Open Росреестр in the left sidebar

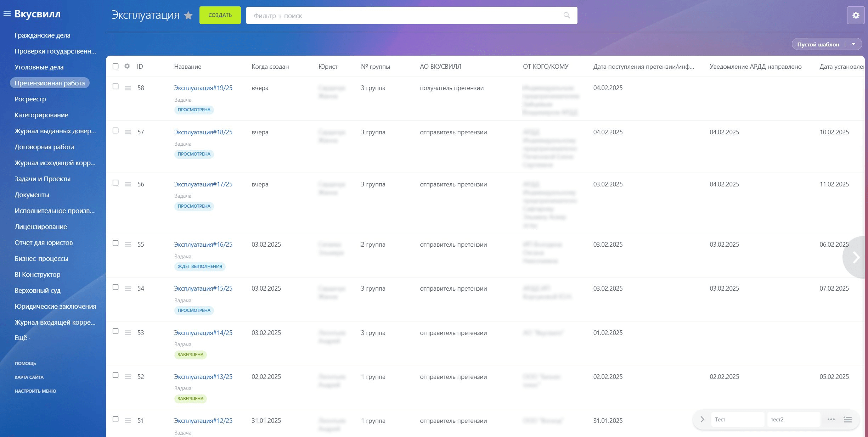tap(30, 99)
